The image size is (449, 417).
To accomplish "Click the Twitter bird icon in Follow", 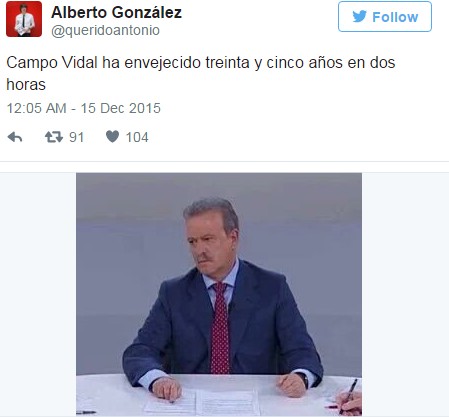I will (359, 16).
